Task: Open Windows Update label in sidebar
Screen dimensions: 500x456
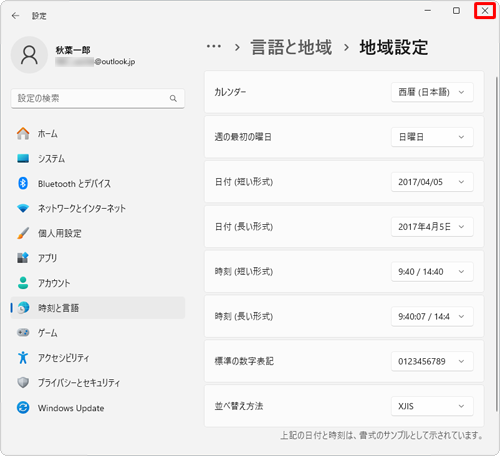Action: coord(71,408)
